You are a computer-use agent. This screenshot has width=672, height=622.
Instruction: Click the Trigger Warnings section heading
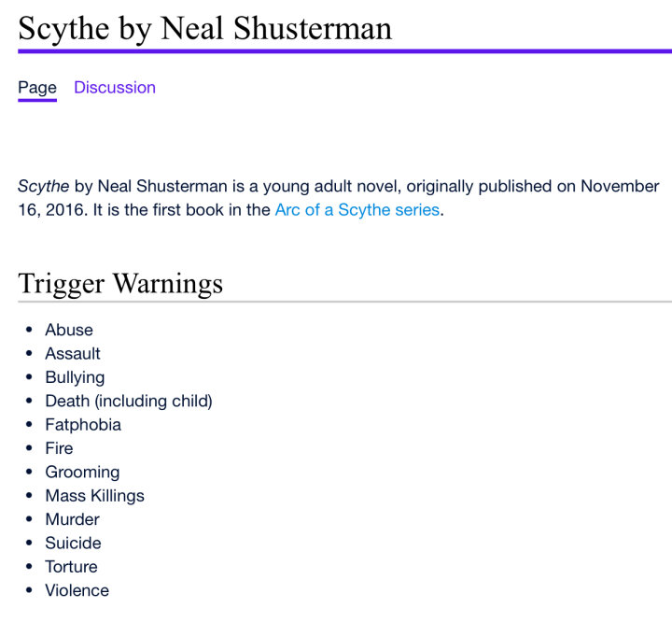(120, 283)
